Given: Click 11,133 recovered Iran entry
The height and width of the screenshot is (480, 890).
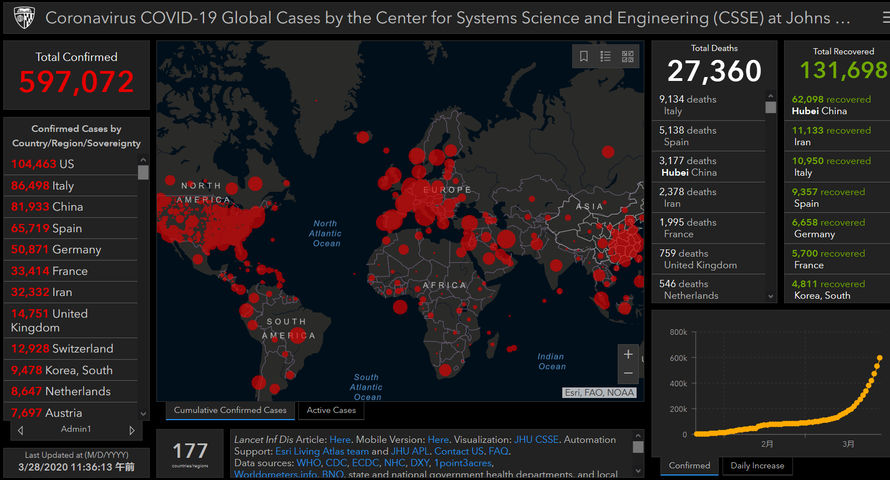Looking at the screenshot, I should (837, 136).
